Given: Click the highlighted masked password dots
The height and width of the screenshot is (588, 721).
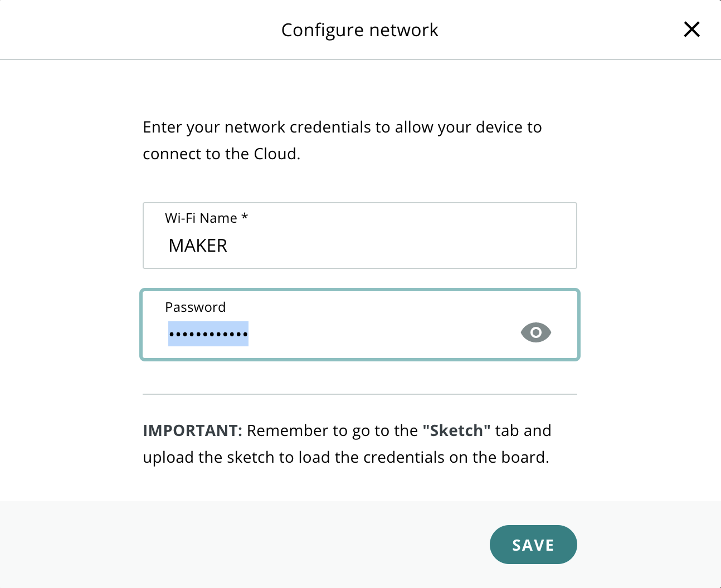Looking at the screenshot, I should (208, 334).
